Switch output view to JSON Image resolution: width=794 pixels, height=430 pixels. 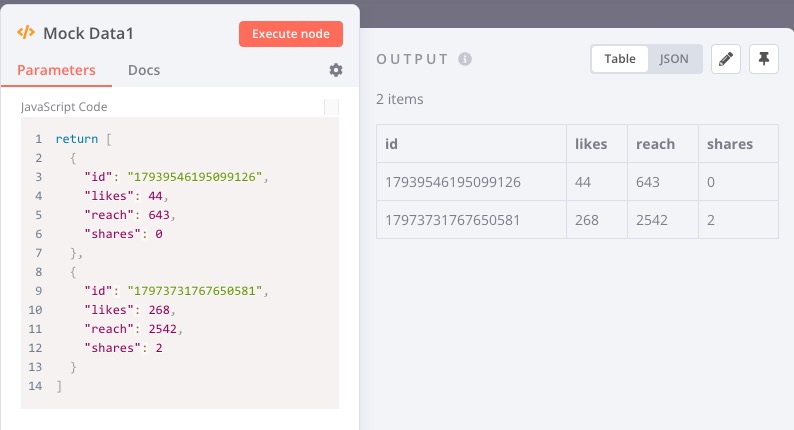[x=673, y=59]
